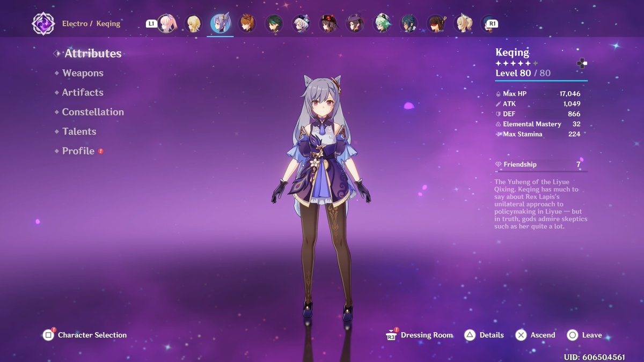Screen dimensions: 644x362
Task: Click the level progress bar under Level 80
Action: coord(541,80)
